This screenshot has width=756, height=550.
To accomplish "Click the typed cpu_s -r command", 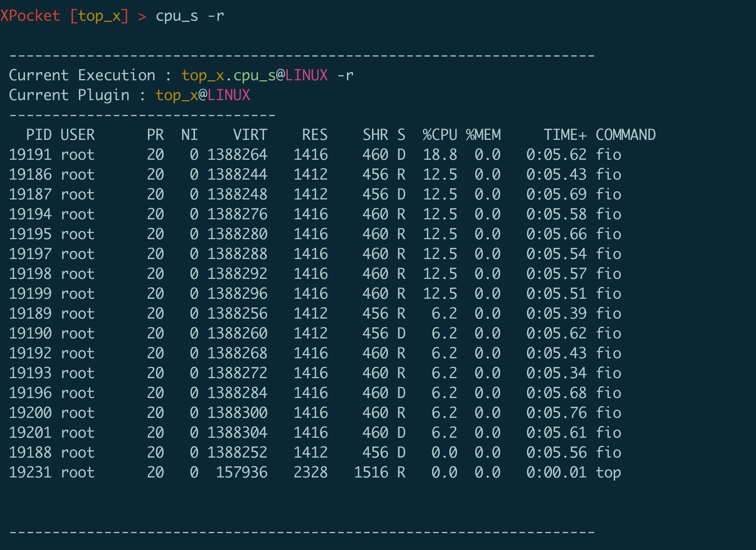I will point(189,16).
